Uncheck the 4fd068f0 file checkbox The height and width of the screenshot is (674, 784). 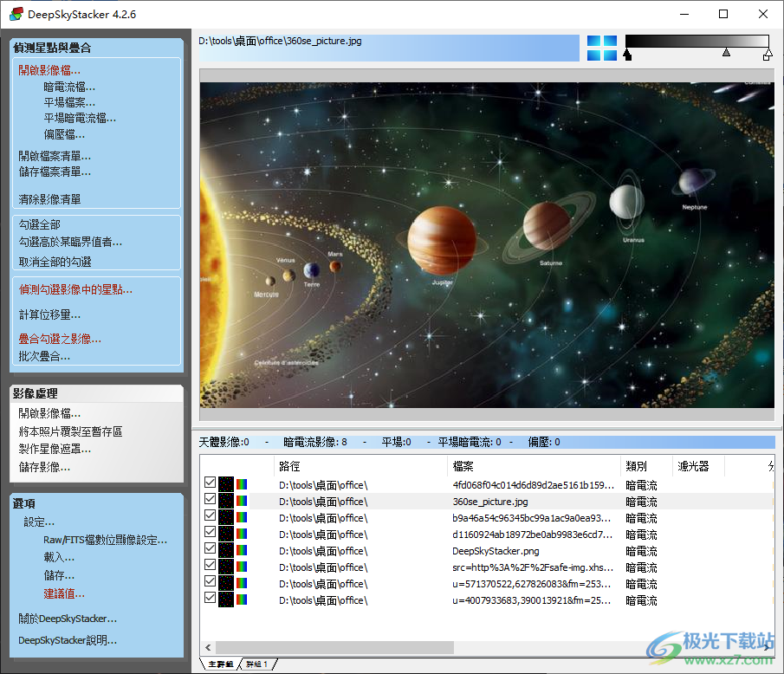[x=210, y=483]
